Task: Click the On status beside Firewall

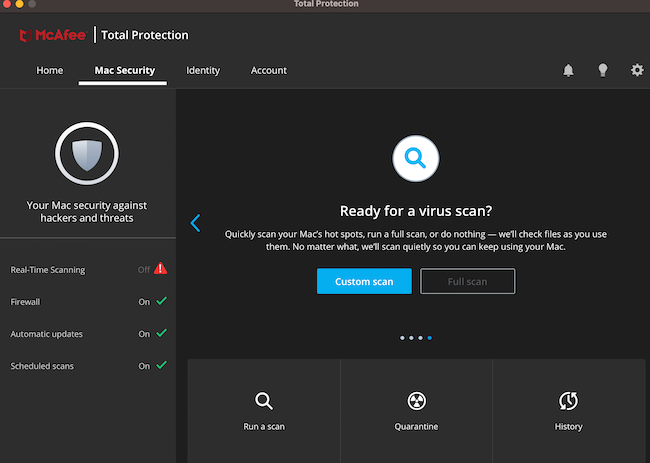Action: pos(144,302)
